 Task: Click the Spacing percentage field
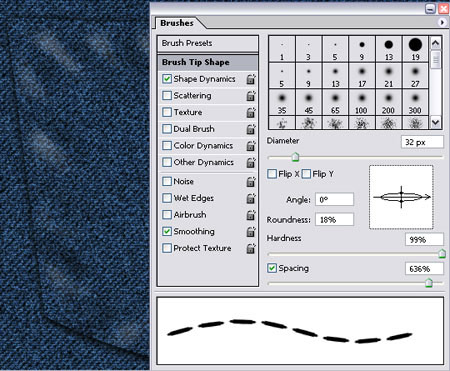[x=424, y=269]
